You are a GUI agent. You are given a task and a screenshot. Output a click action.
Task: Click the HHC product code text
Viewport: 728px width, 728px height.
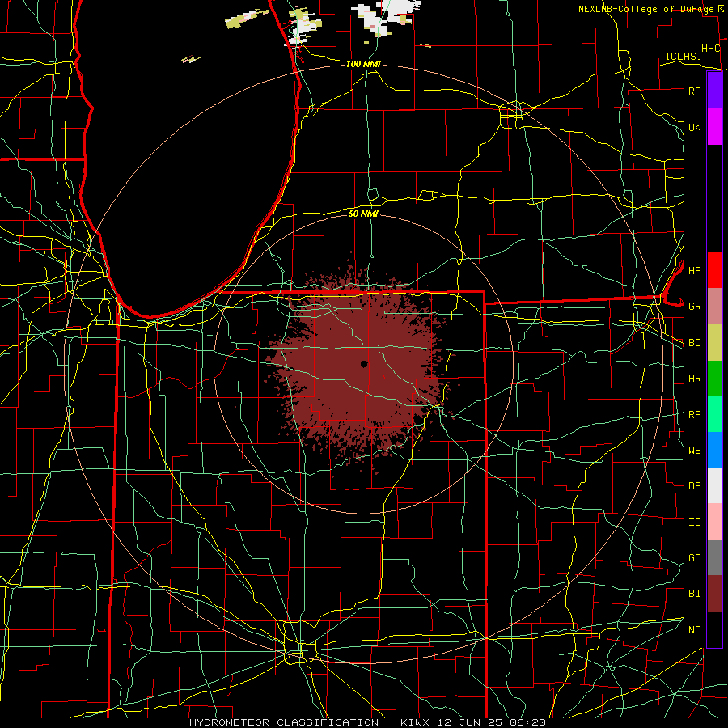(x=710, y=49)
